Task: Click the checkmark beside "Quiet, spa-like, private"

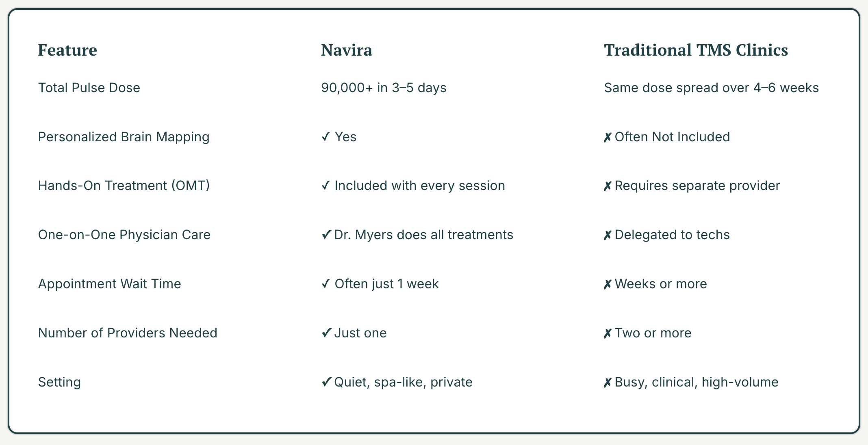Action: point(326,382)
